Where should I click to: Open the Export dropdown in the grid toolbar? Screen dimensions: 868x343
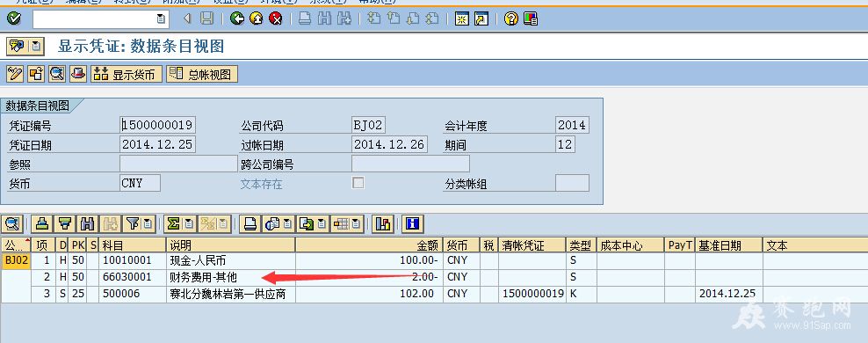[x=322, y=224]
